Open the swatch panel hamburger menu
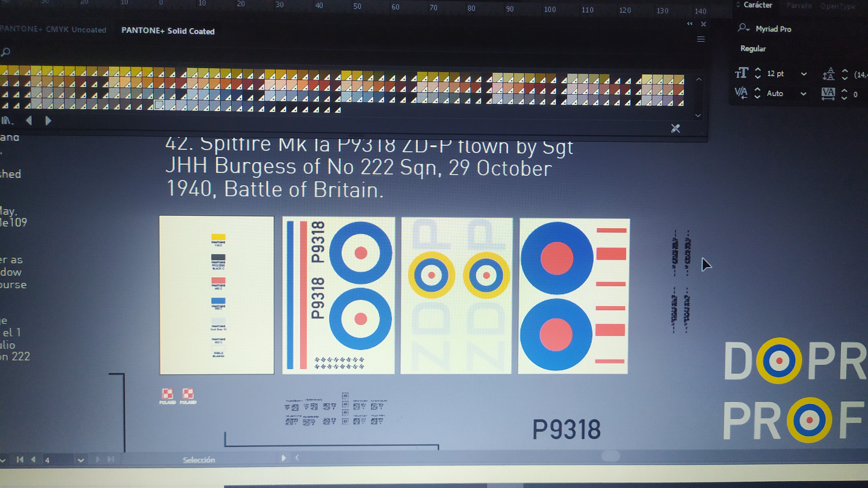 tap(700, 39)
